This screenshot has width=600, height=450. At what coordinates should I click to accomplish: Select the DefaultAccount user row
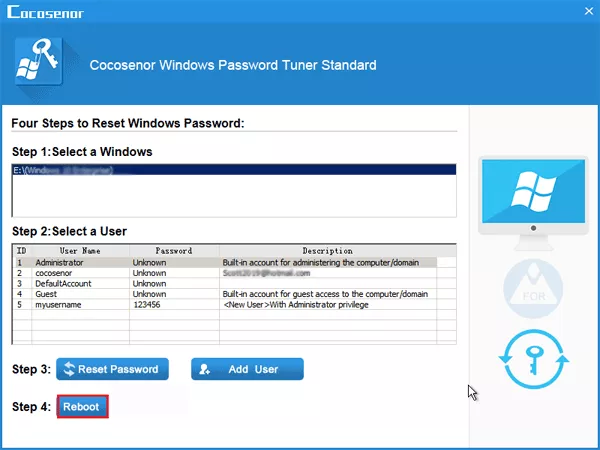click(226, 284)
